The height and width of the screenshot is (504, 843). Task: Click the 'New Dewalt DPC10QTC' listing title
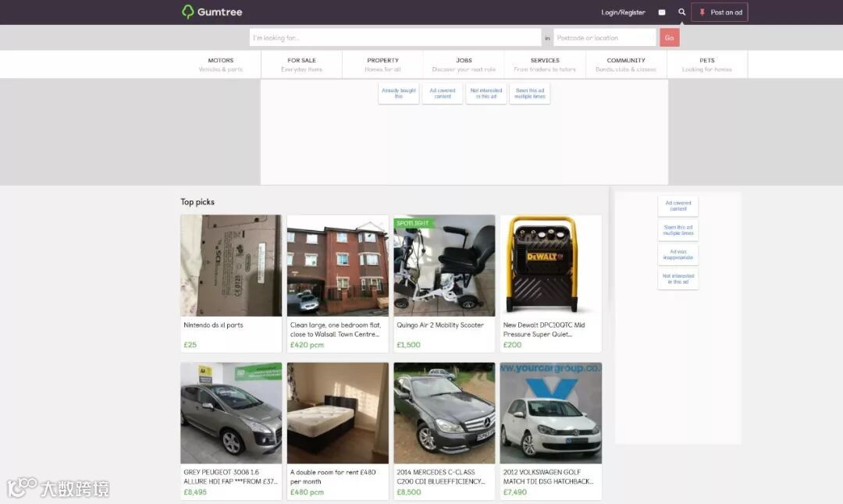[x=544, y=329]
